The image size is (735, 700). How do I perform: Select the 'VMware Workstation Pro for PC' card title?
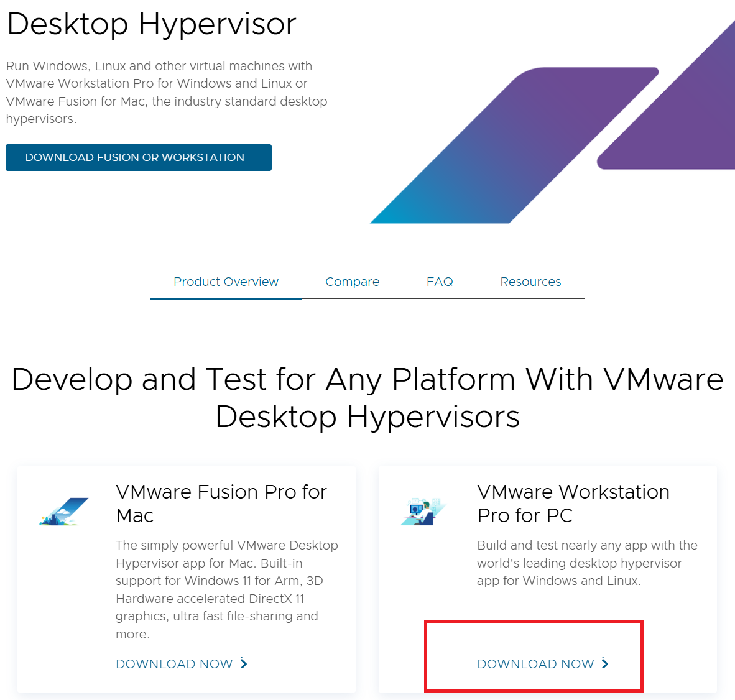[x=573, y=504]
